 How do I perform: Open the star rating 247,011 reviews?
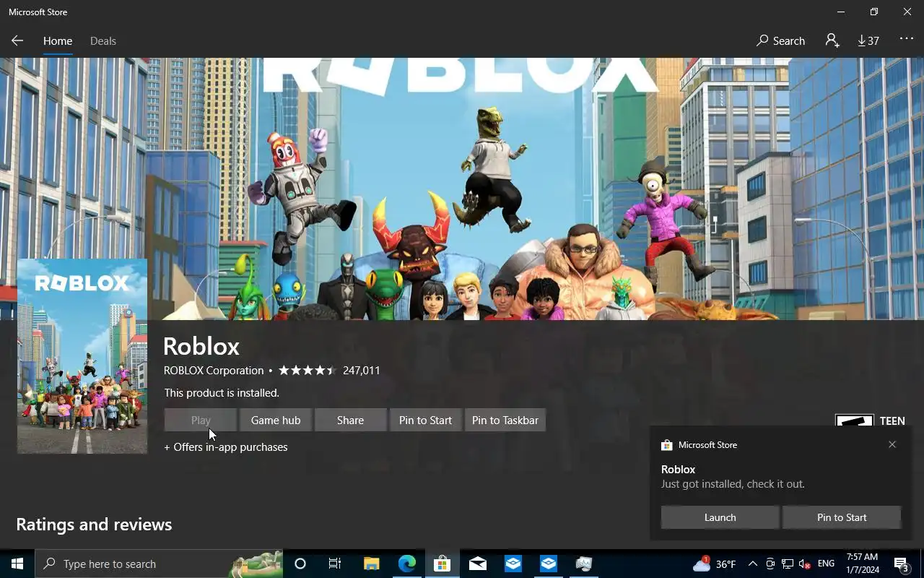point(329,370)
